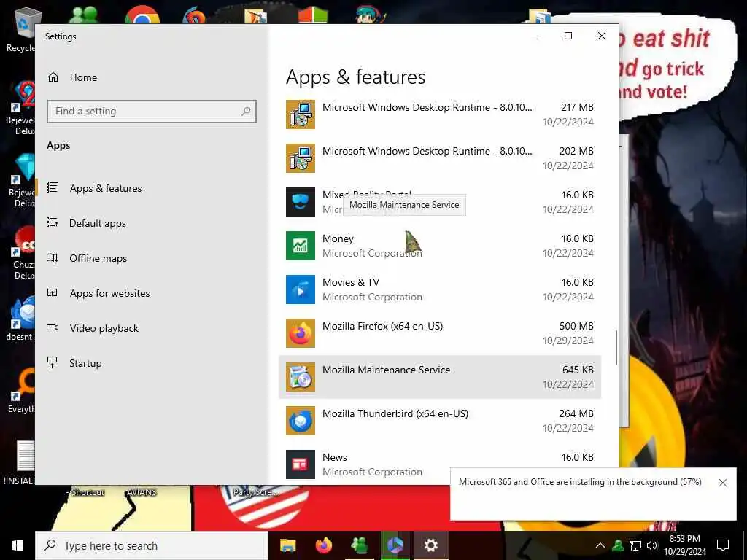This screenshot has width=747, height=560.
Task: Click the News app icon
Action: coord(300,464)
